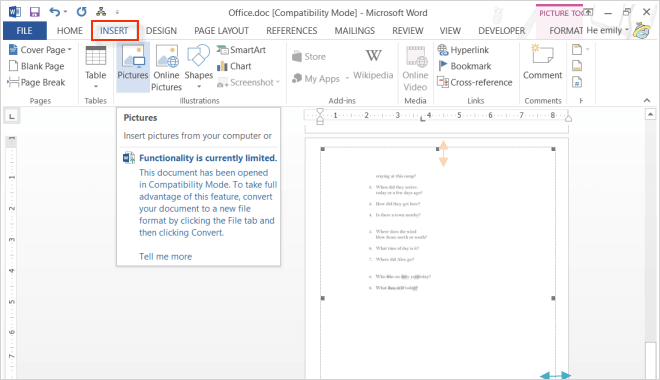This screenshot has width=660, height=380.
Task: Insert a new Comment
Action: [x=543, y=62]
